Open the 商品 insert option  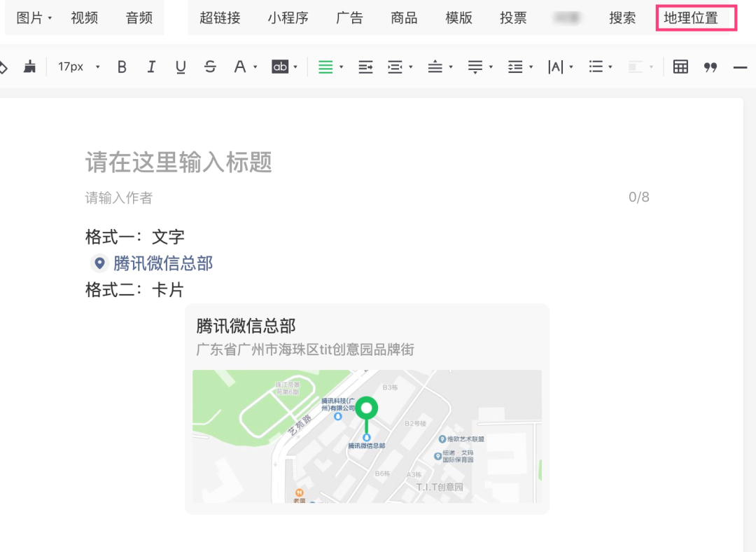pyautogui.click(x=404, y=18)
